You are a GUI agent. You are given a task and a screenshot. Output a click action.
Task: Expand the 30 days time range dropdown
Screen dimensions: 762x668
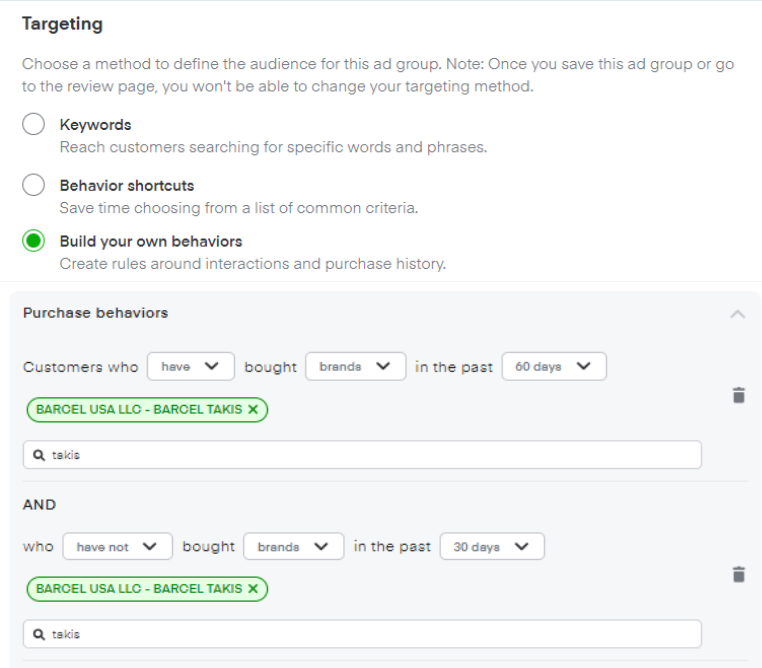[491, 547]
